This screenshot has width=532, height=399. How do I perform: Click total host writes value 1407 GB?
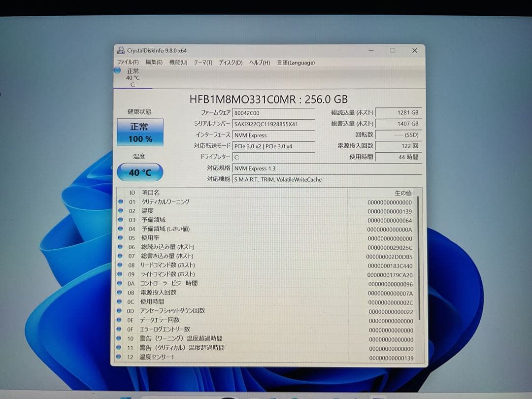[399, 124]
